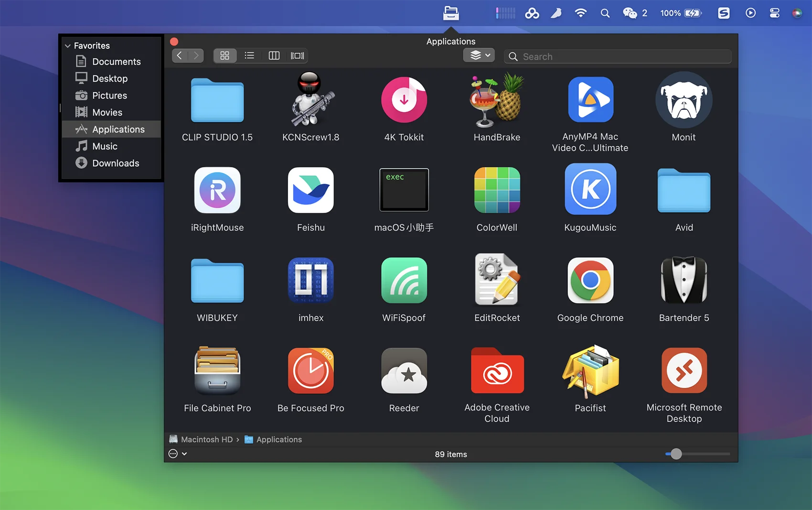Focus the Search field
This screenshot has width=812, height=510.
pos(618,56)
